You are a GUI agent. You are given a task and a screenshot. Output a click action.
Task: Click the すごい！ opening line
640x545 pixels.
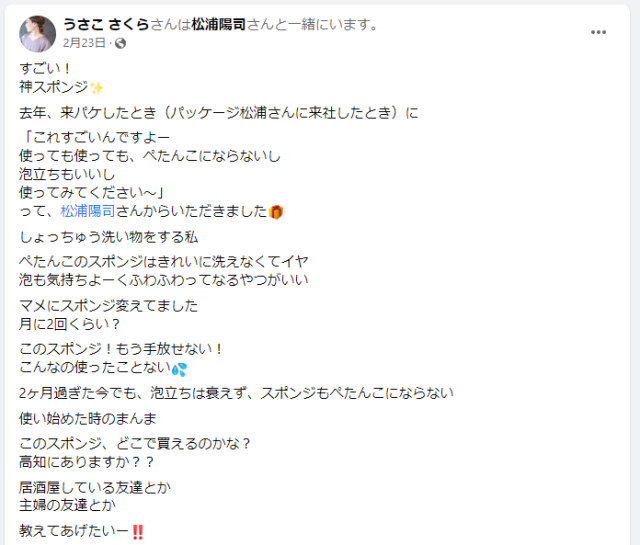pos(45,69)
